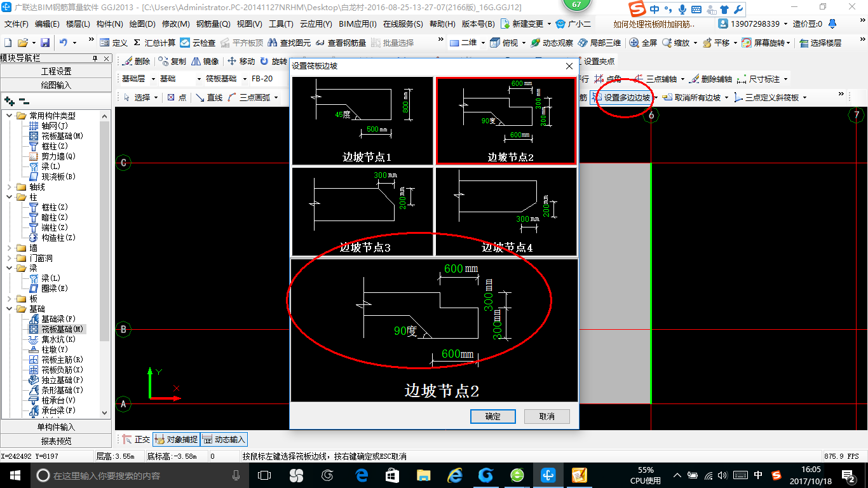The height and width of the screenshot is (488, 868).
Task: Click 确定 in the 设置筏板边坡 dialog
Action: click(493, 416)
